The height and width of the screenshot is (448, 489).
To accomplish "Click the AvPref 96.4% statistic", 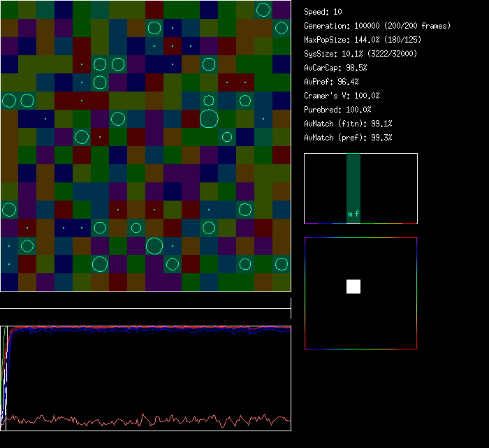I will point(331,82).
